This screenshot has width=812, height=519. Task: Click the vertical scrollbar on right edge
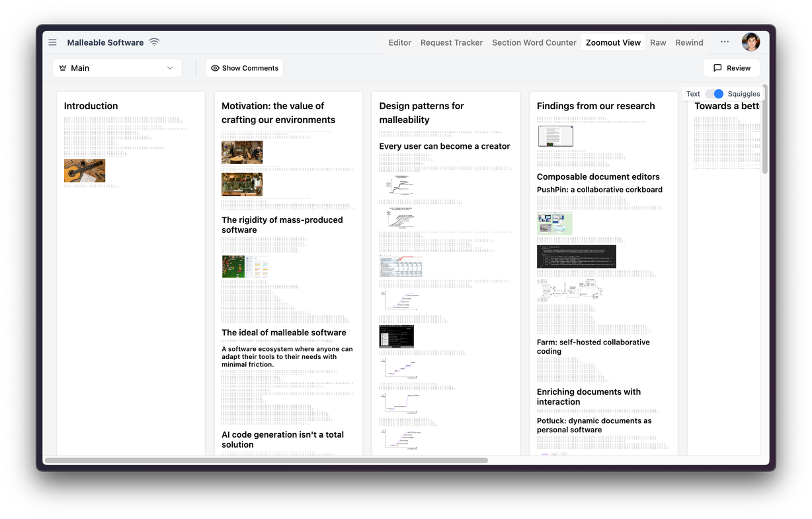click(x=765, y=129)
